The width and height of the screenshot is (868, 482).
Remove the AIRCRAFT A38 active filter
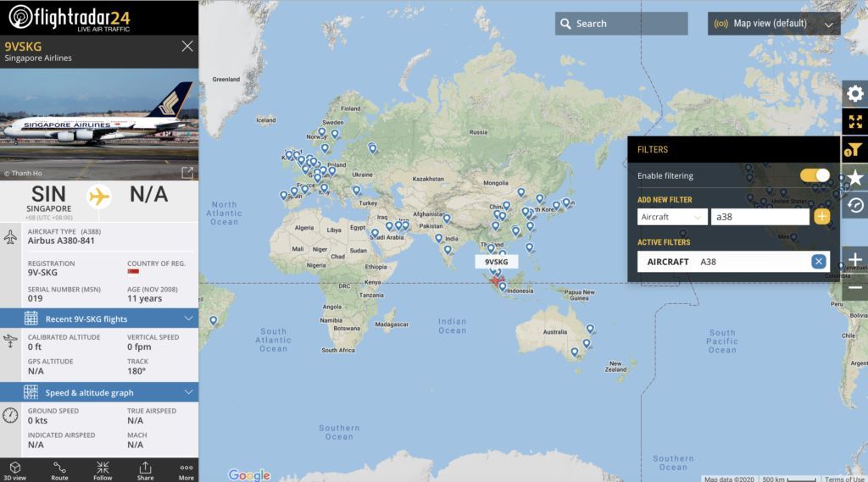tap(818, 261)
